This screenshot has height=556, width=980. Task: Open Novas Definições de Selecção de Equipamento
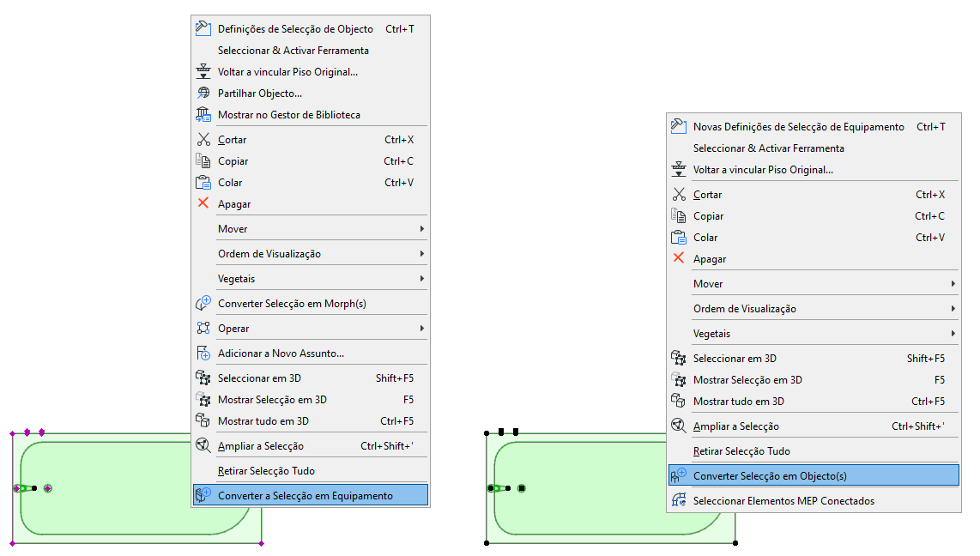pos(814,126)
